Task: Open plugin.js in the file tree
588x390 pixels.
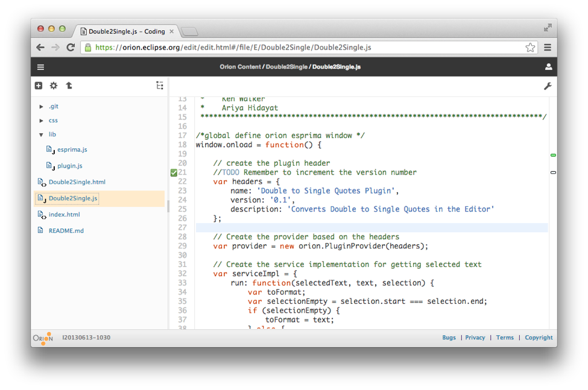Action: coord(70,166)
